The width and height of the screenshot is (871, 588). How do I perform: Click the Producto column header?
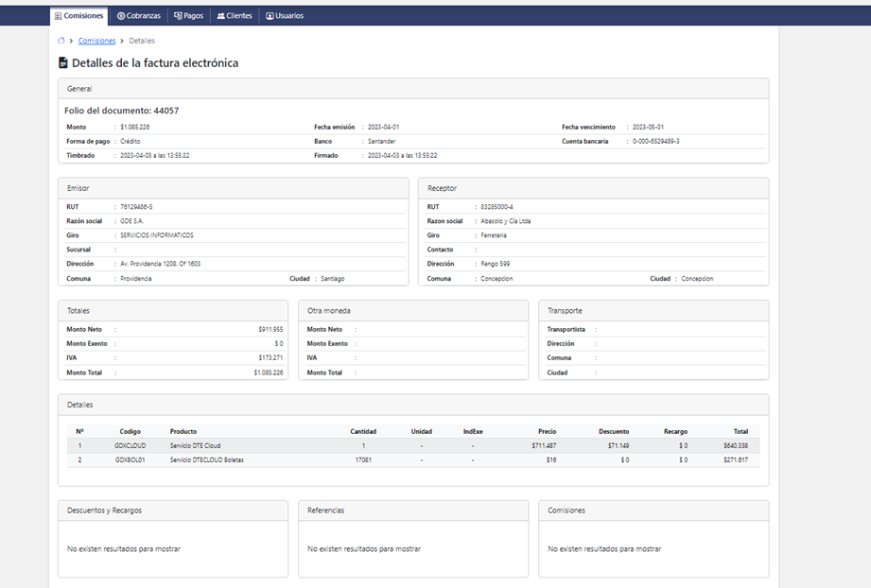pos(183,431)
